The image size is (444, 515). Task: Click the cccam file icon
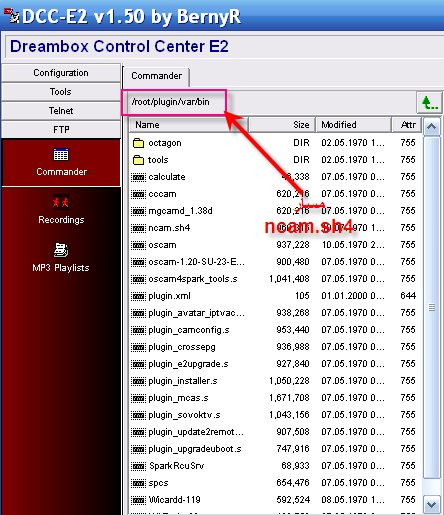[138, 194]
